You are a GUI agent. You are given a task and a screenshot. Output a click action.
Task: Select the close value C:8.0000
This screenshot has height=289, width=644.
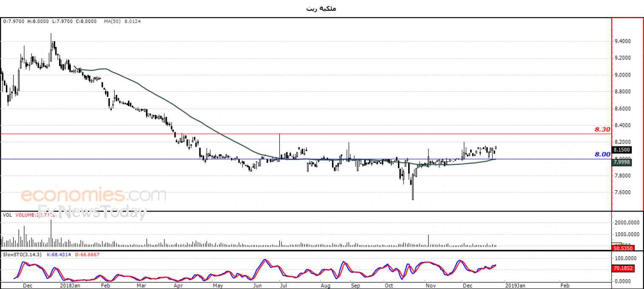pyautogui.click(x=86, y=21)
